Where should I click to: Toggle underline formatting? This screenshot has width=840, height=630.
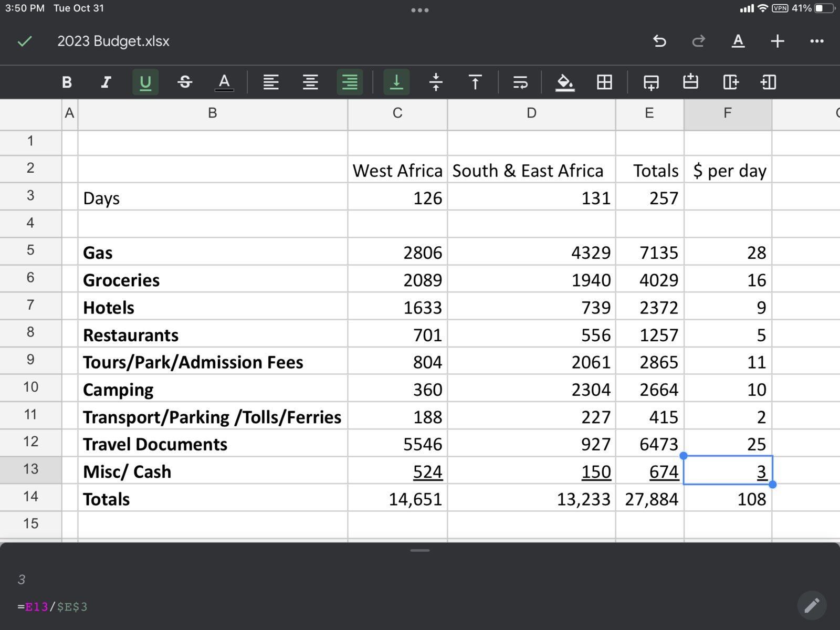145,82
